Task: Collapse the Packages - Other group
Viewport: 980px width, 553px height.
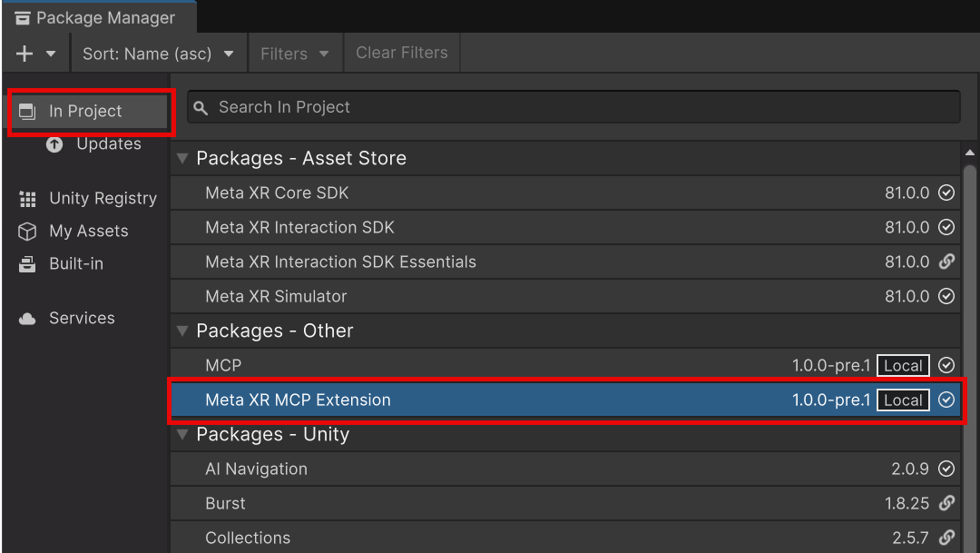Action: pyautogui.click(x=182, y=331)
